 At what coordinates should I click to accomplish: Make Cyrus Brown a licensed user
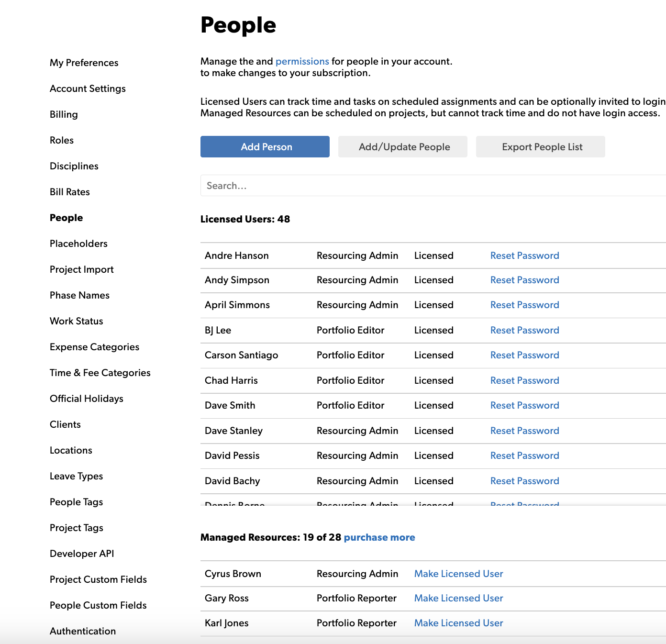pyautogui.click(x=458, y=574)
